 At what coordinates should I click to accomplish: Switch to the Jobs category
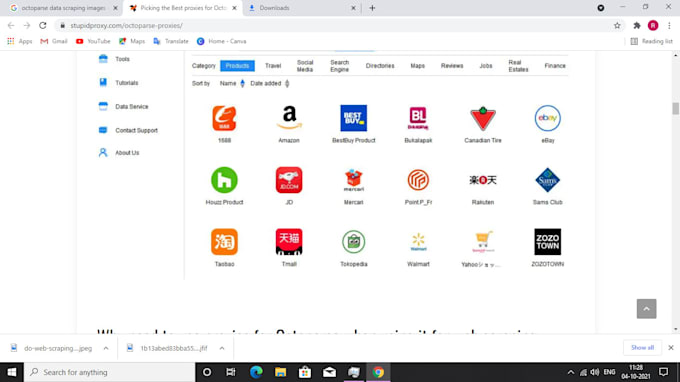(486, 65)
